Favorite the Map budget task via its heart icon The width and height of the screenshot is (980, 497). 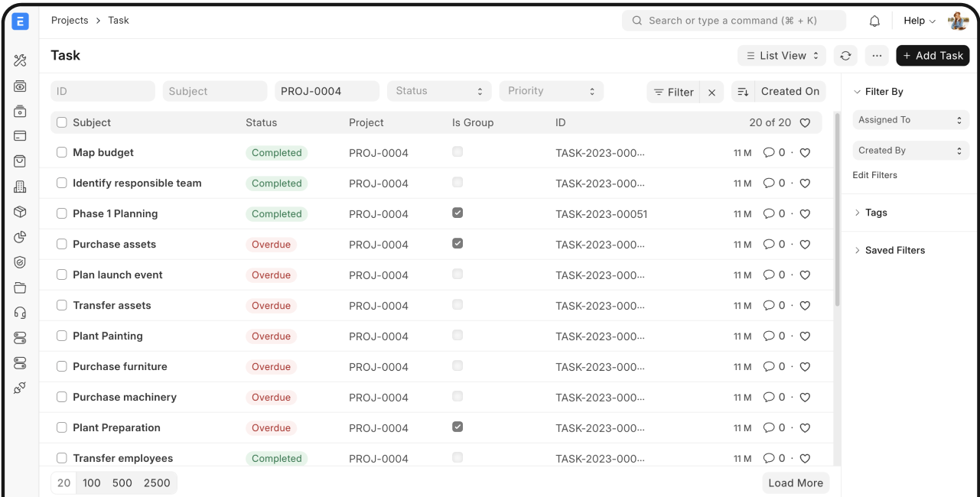[804, 152]
